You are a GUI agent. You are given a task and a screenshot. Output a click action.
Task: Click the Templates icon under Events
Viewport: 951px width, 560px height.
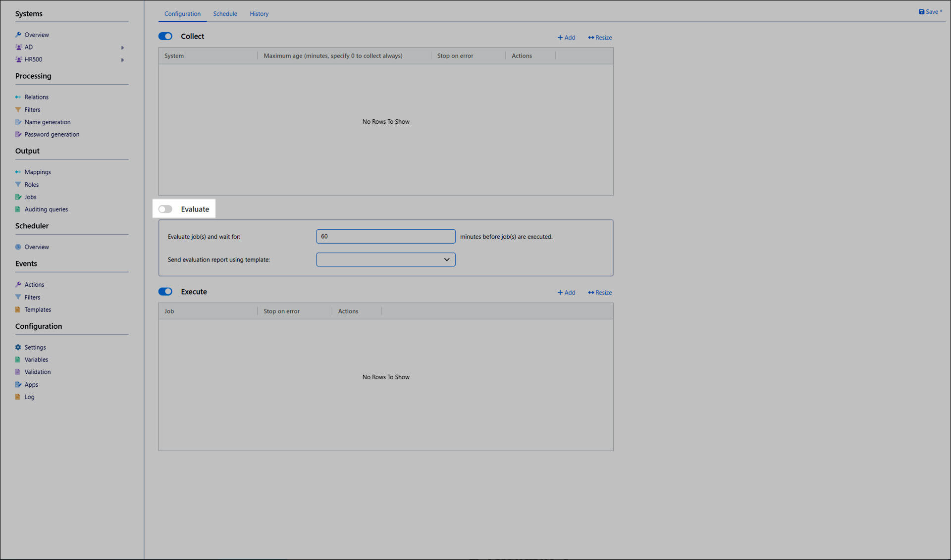18,309
